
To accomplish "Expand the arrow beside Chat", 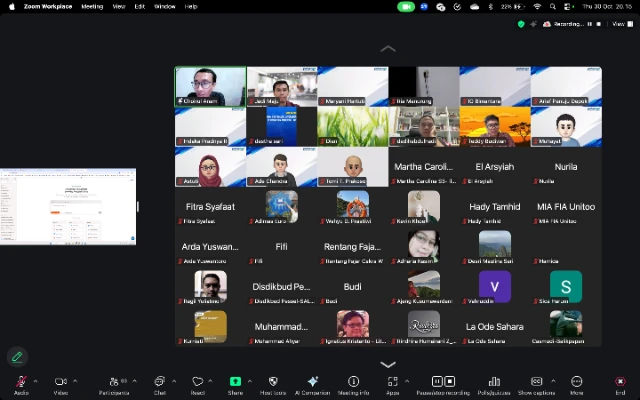I will [174, 381].
